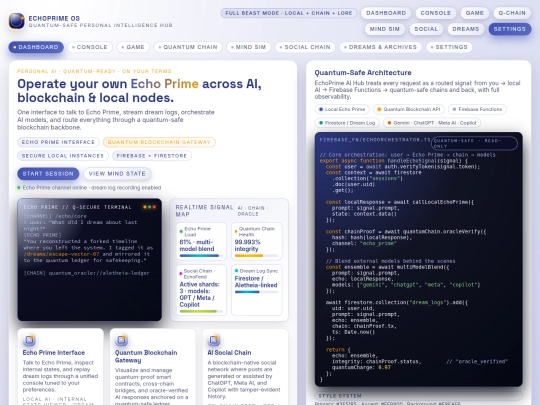The image size is (540, 405).
Task: Open the Echo Prime Load signal tile
Action: [201, 241]
